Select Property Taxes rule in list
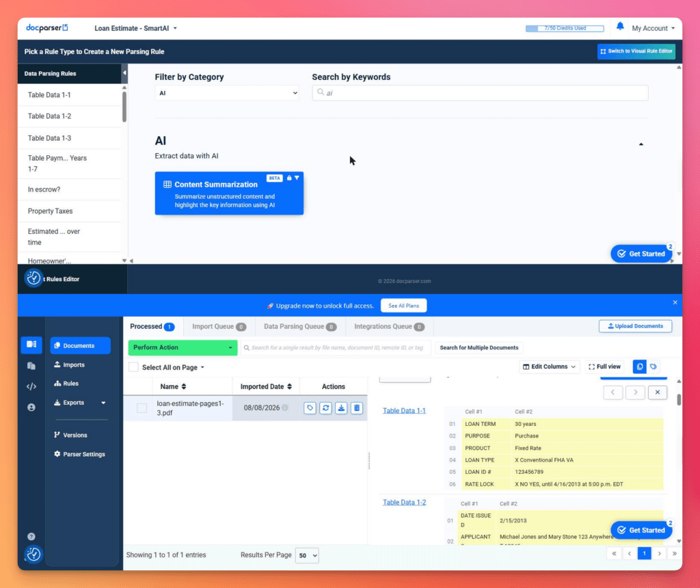The image size is (700, 588). tap(70, 211)
